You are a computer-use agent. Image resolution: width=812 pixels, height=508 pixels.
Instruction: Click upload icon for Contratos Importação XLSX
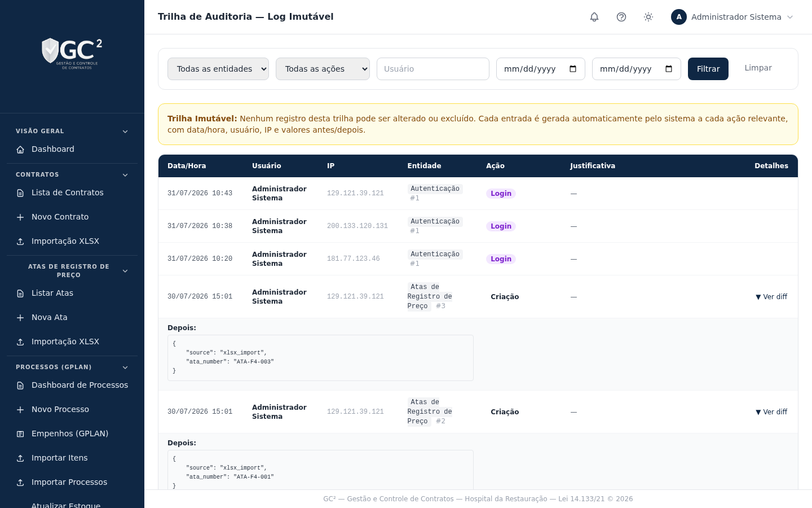[x=20, y=242]
